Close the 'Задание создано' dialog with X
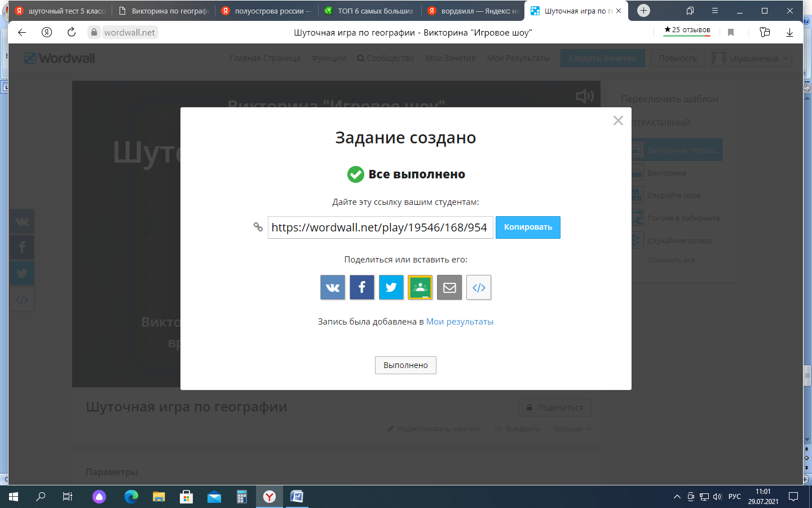Screen dimensions: 812x508 [x=618, y=120]
